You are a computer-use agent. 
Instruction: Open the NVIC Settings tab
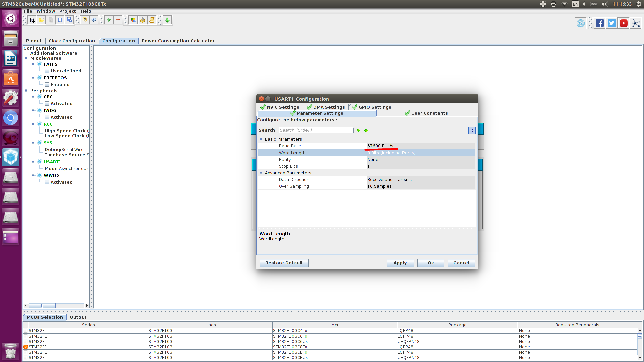[x=280, y=107]
